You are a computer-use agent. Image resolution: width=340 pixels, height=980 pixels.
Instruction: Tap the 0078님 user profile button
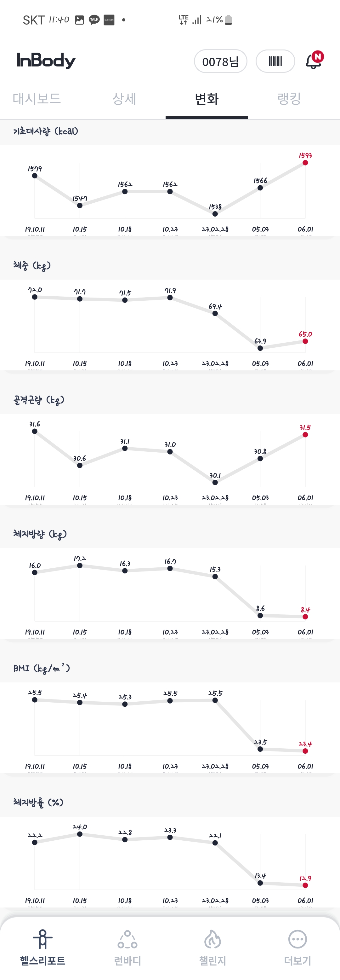pyautogui.click(x=220, y=61)
